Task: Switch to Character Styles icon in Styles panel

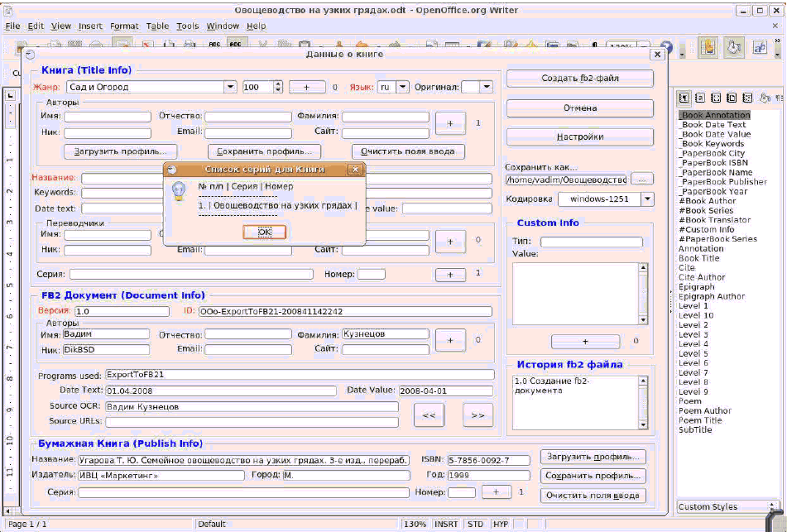Action: pyautogui.click(x=699, y=98)
